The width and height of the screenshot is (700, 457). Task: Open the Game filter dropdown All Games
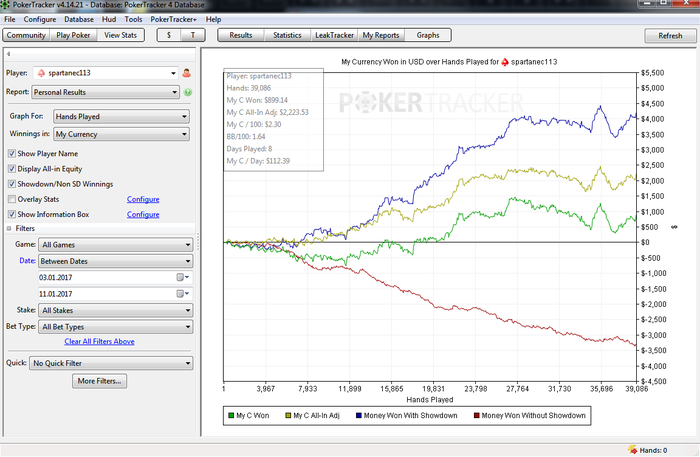pyautogui.click(x=116, y=245)
